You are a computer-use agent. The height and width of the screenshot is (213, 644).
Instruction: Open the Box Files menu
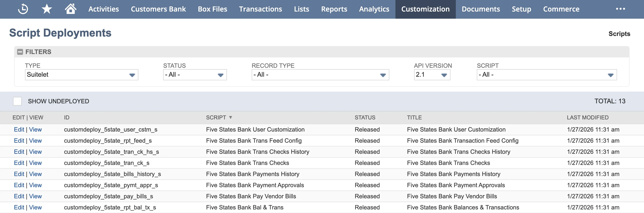(212, 9)
